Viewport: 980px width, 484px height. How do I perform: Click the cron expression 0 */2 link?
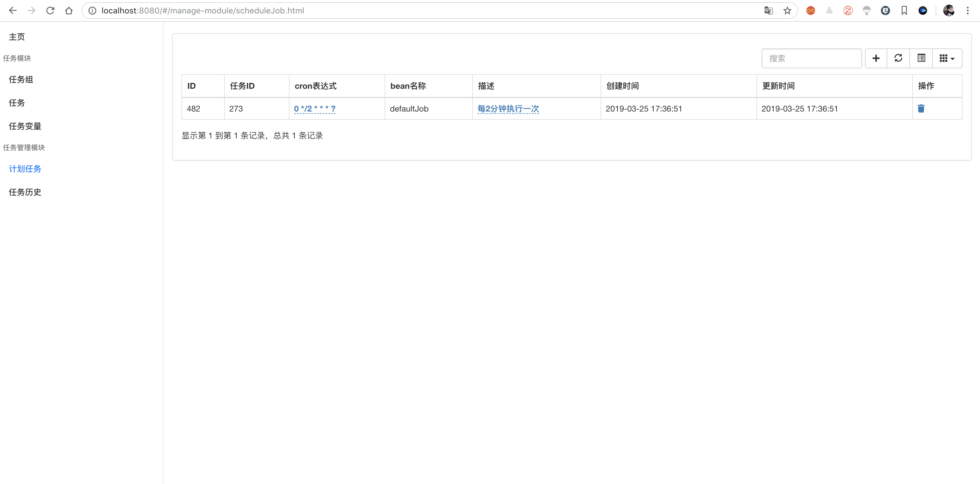coord(315,108)
